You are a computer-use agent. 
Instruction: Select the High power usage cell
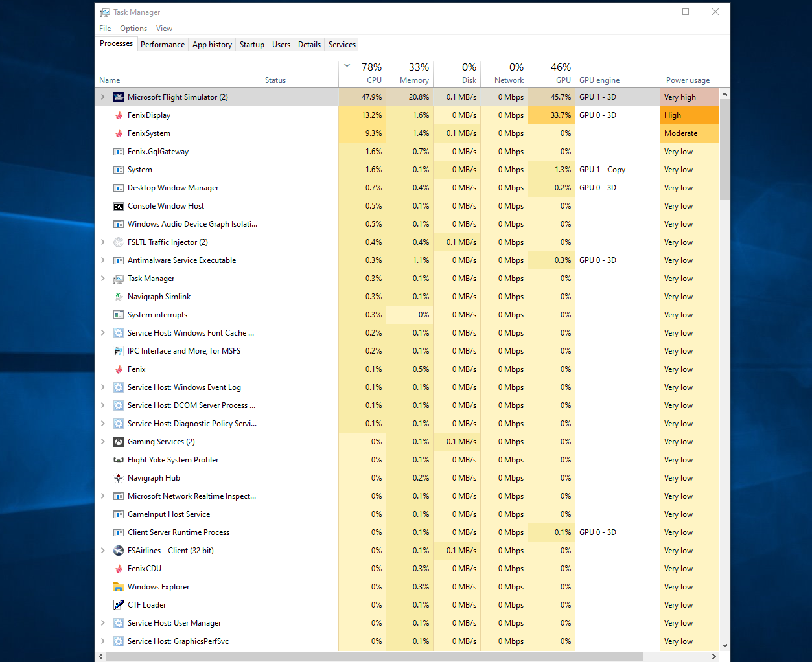690,115
